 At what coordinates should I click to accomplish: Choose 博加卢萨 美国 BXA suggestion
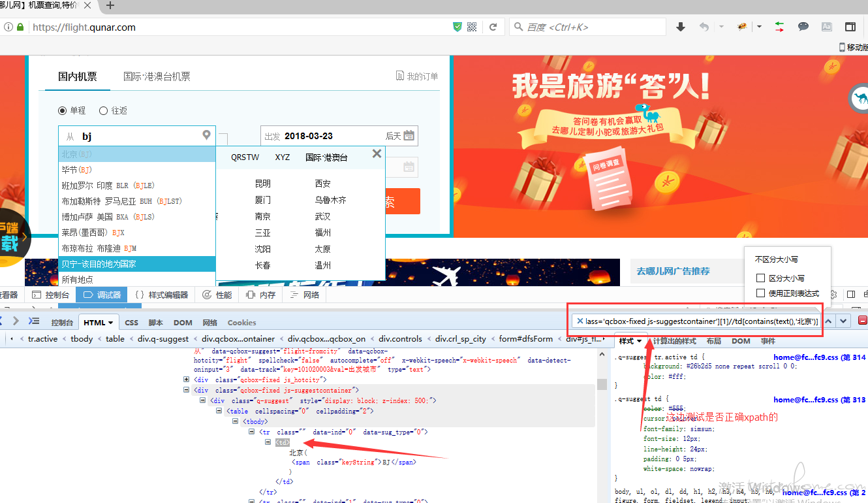pos(137,217)
